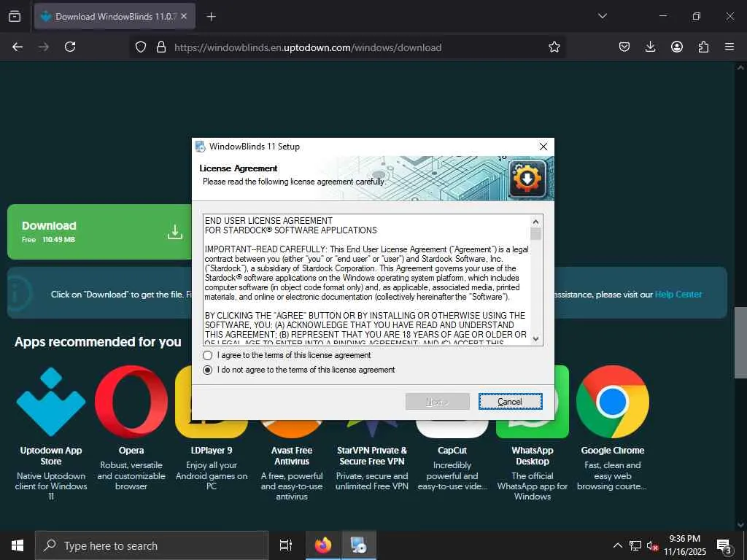Open the notification center icon
The image size is (747, 560).
(724, 546)
